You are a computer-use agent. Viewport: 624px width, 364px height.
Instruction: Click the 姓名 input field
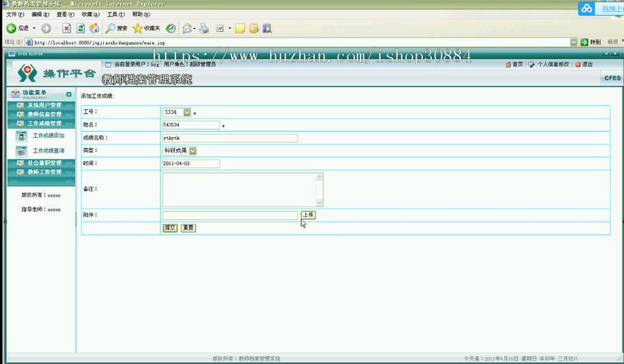(191, 125)
